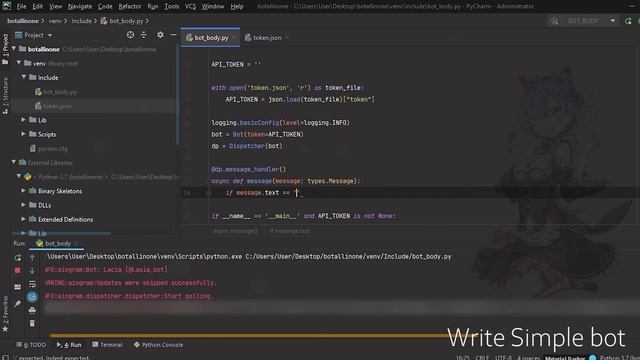The width and height of the screenshot is (640, 360).
Task: Click the down the stack trace arrow
Action: (32, 270)
